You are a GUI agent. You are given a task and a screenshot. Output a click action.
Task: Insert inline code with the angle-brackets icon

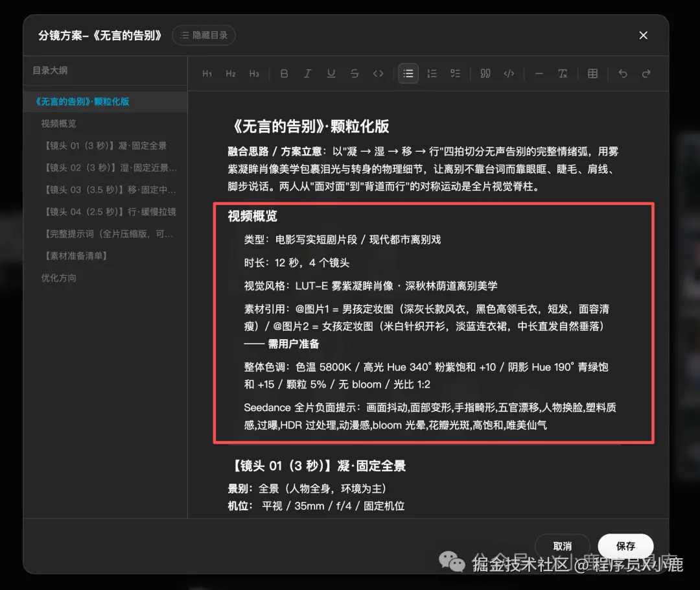point(378,74)
